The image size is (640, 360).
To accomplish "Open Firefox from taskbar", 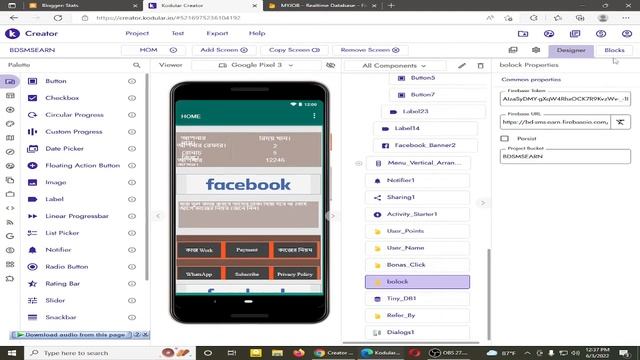I will 298,353.
